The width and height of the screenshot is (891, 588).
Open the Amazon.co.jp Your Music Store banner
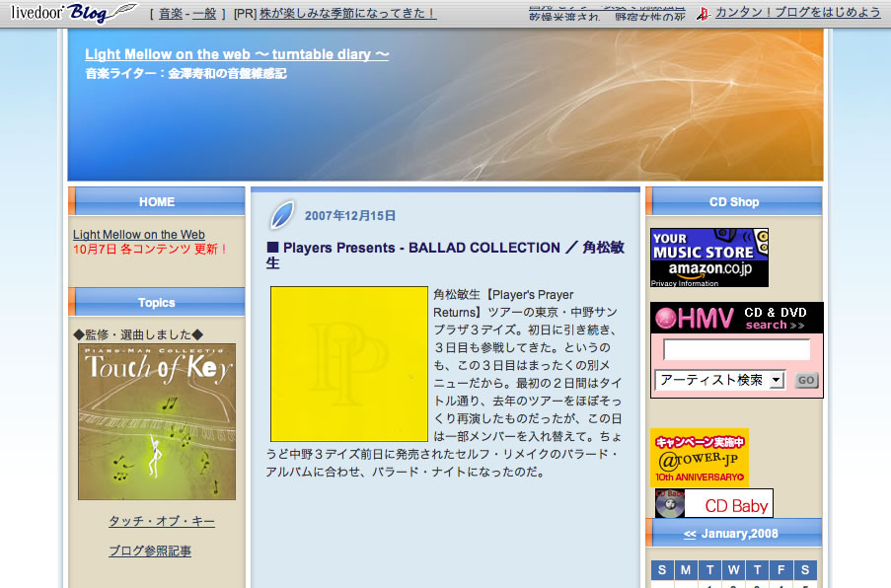click(708, 253)
